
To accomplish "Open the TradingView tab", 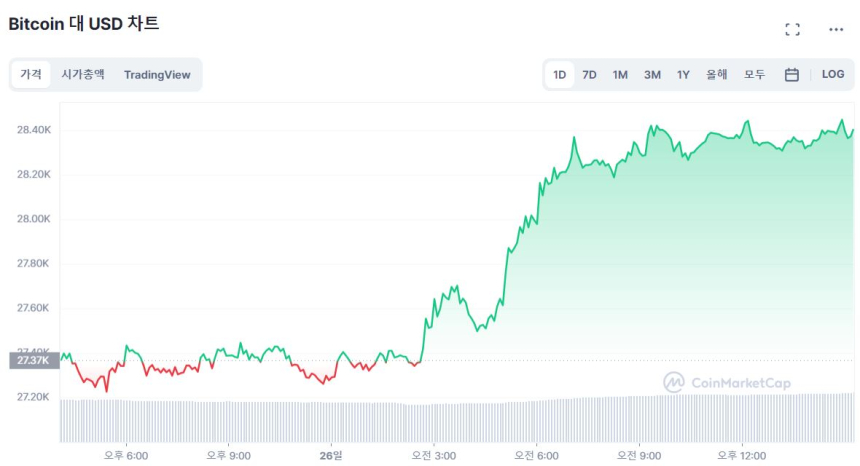I will 157,74.
